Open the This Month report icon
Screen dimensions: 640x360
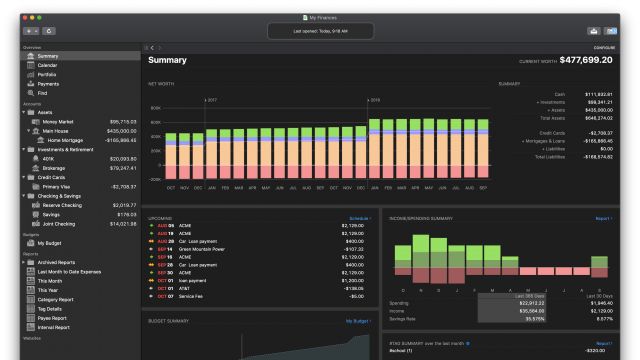[x=31, y=281]
